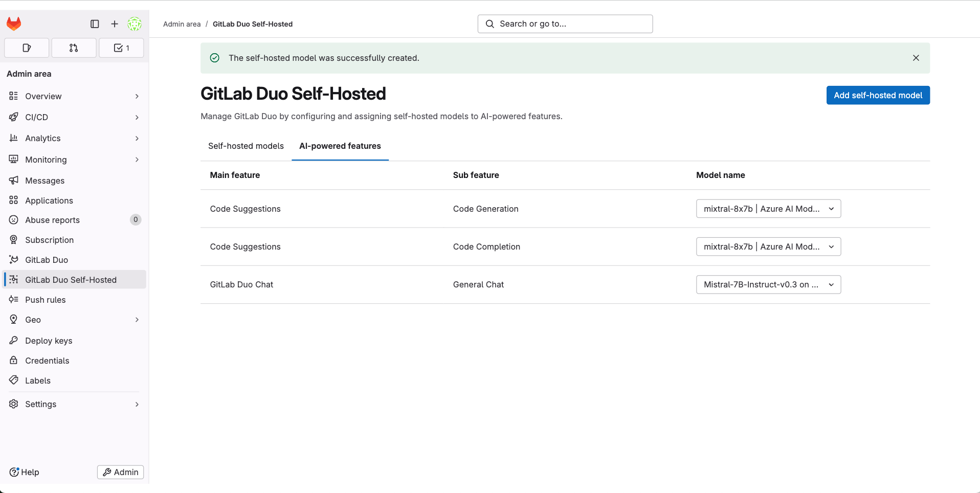Viewport: 980px width, 493px height.
Task: Click GitLab Duo Self-Hosted breadcrumb
Action: [253, 24]
